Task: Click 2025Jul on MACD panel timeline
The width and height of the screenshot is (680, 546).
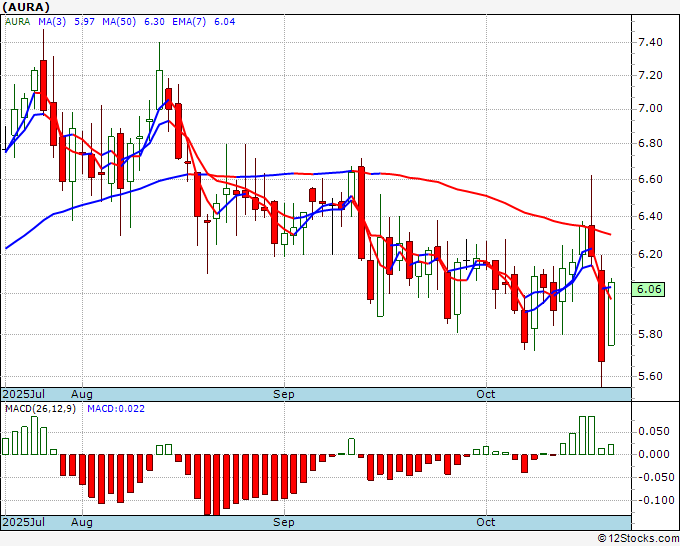Action: 24,522
